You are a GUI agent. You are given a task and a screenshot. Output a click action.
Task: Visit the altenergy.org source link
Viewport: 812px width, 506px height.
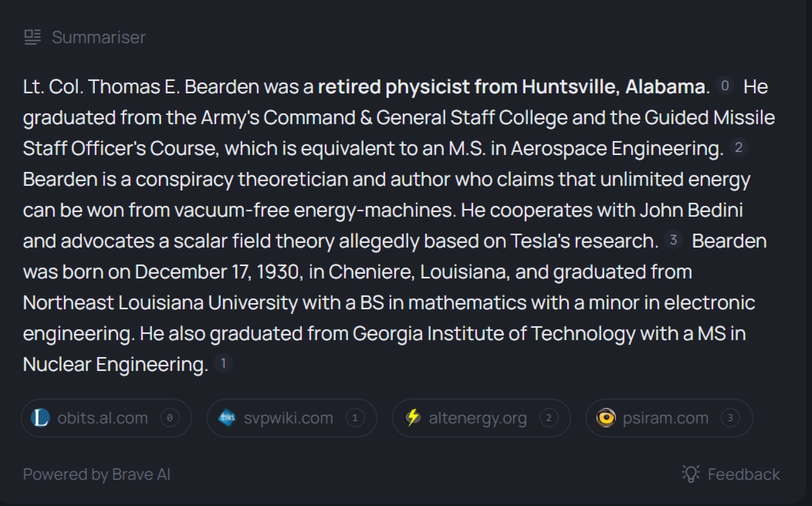pyautogui.click(x=481, y=417)
